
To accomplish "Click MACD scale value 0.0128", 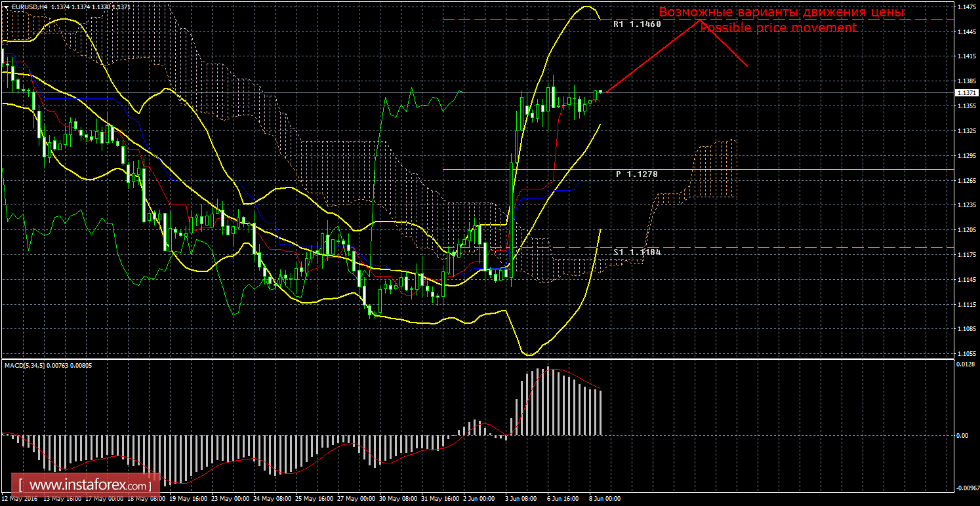I will pos(966,364).
